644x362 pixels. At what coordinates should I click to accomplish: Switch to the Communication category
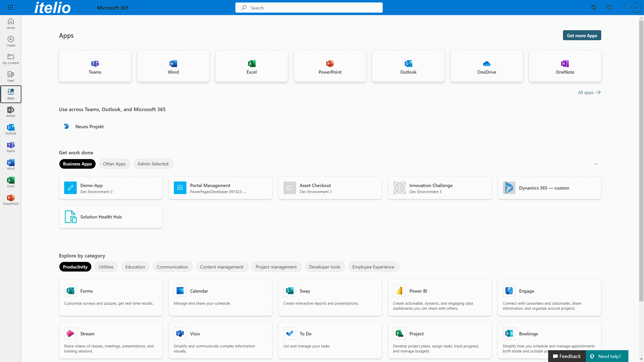click(x=172, y=267)
